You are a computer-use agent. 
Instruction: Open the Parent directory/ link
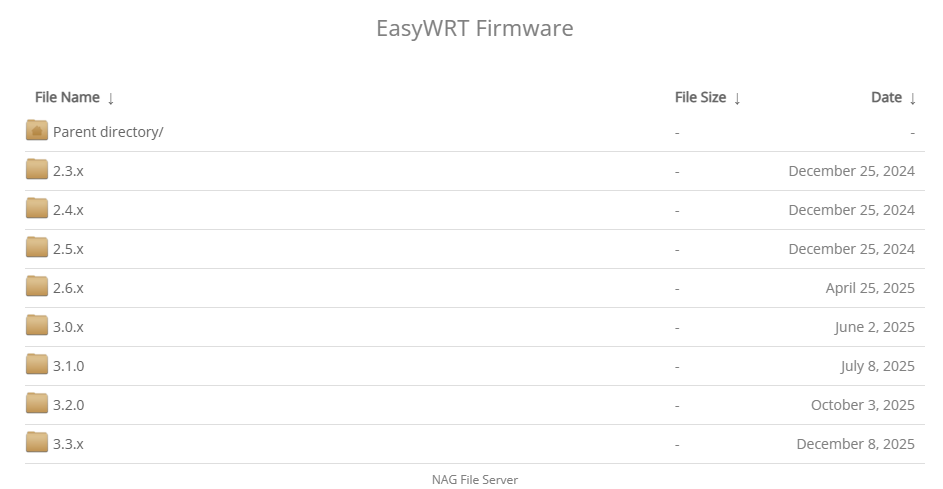click(x=108, y=132)
